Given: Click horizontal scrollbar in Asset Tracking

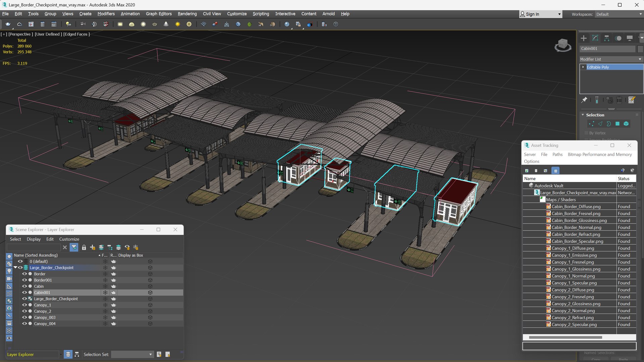Looking at the screenshot, I should tap(565, 337).
